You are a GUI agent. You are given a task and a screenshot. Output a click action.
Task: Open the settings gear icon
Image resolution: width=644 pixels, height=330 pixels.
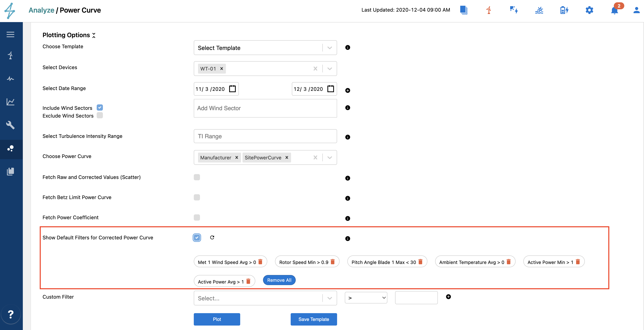(589, 10)
